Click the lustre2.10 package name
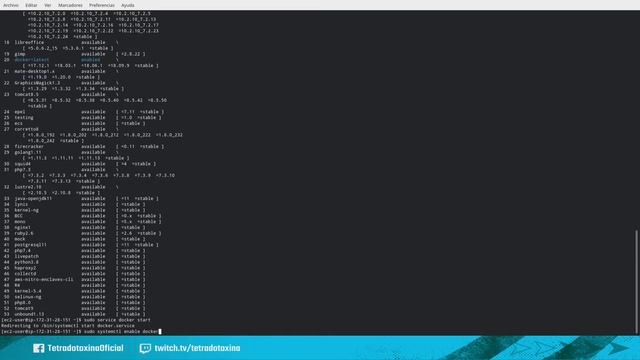The image size is (640, 360). (x=28, y=187)
